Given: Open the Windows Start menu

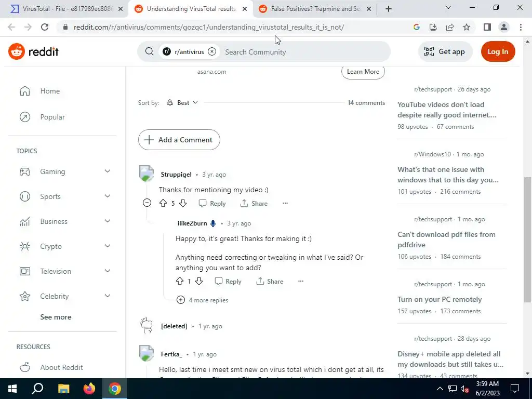Looking at the screenshot, I should pyautogui.click(x=12, y=389).
